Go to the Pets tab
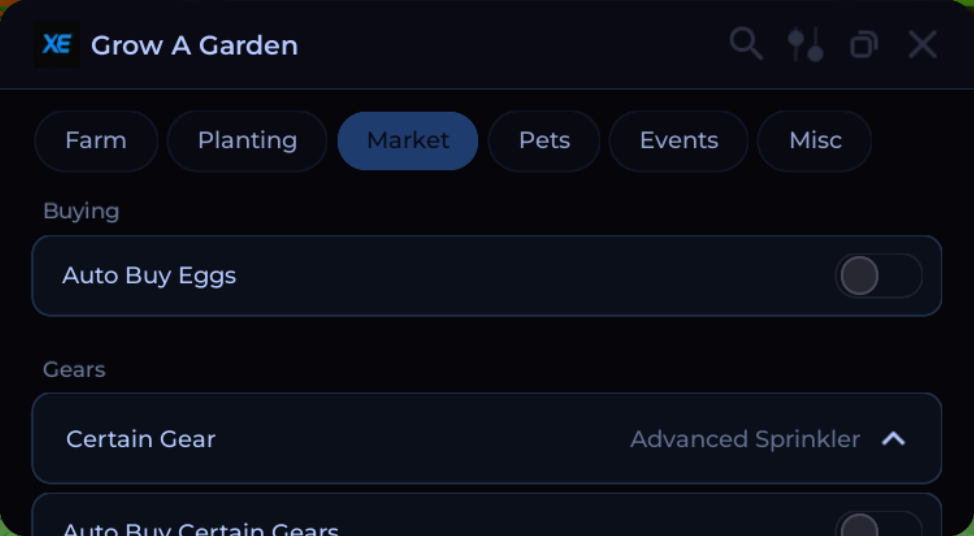Viewport: 974px width, 536px height. (x=544, y=140)
